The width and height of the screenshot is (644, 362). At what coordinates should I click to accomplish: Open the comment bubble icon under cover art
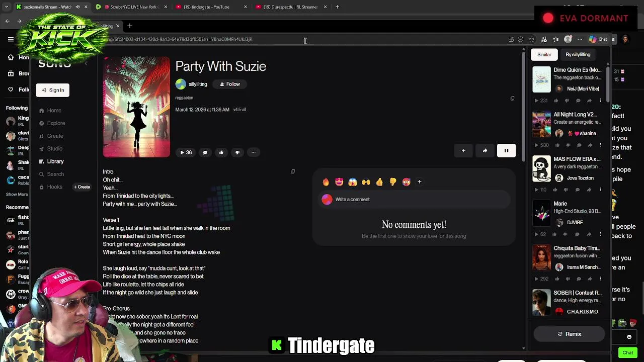coord(205,152)
